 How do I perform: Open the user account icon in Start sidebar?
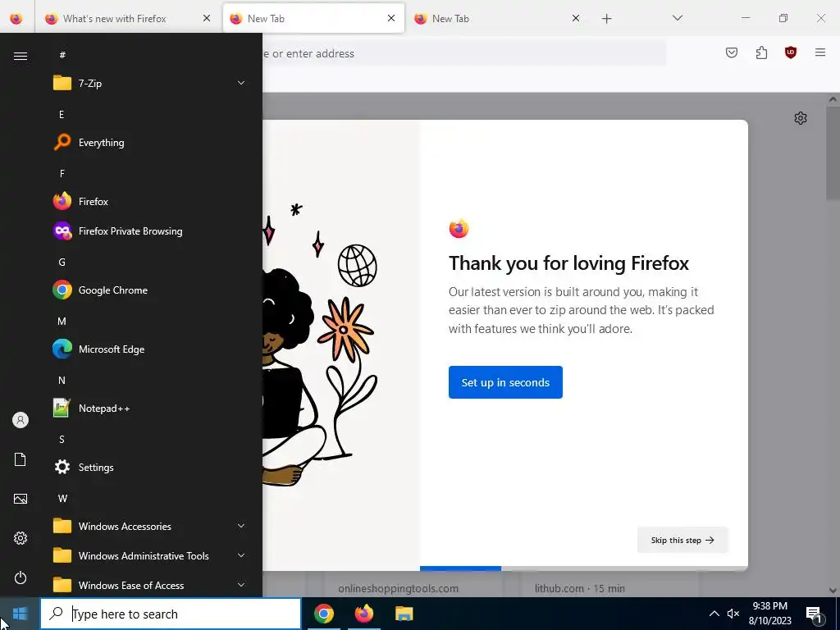coord(21,420)
